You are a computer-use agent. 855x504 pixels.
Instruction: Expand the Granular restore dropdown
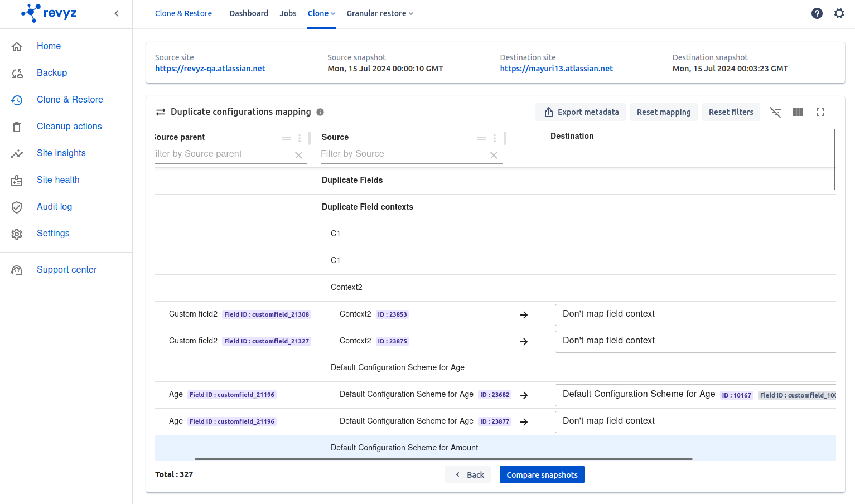click(380, 13)
